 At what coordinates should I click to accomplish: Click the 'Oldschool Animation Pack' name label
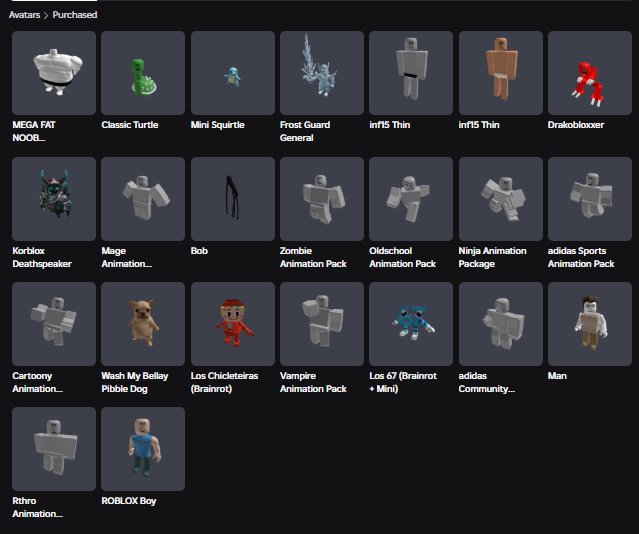[x=402, y=257]
